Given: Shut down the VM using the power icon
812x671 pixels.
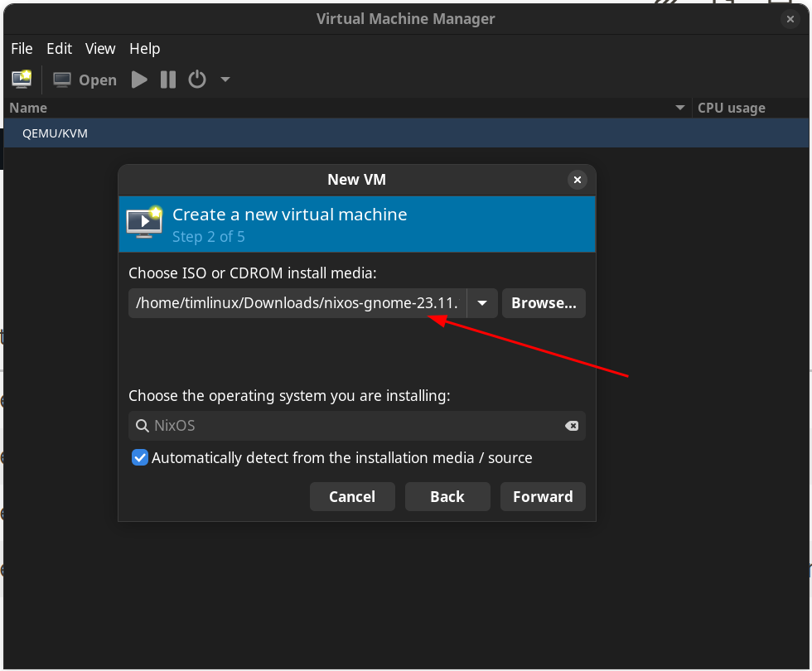Looking at the screenshot, I should tap(197, 80).
